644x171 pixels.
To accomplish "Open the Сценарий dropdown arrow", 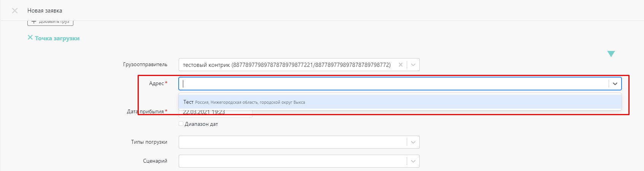I will click(x=413, y=161).
